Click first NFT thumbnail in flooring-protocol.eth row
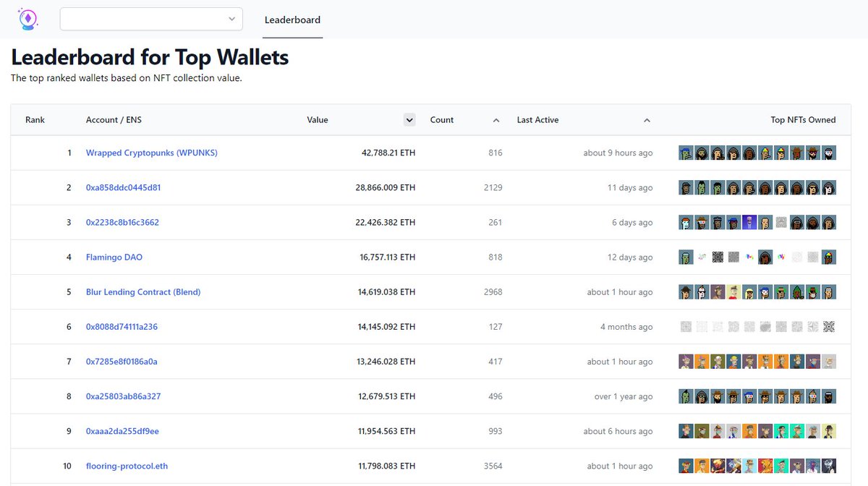 (x=686, y=466)
